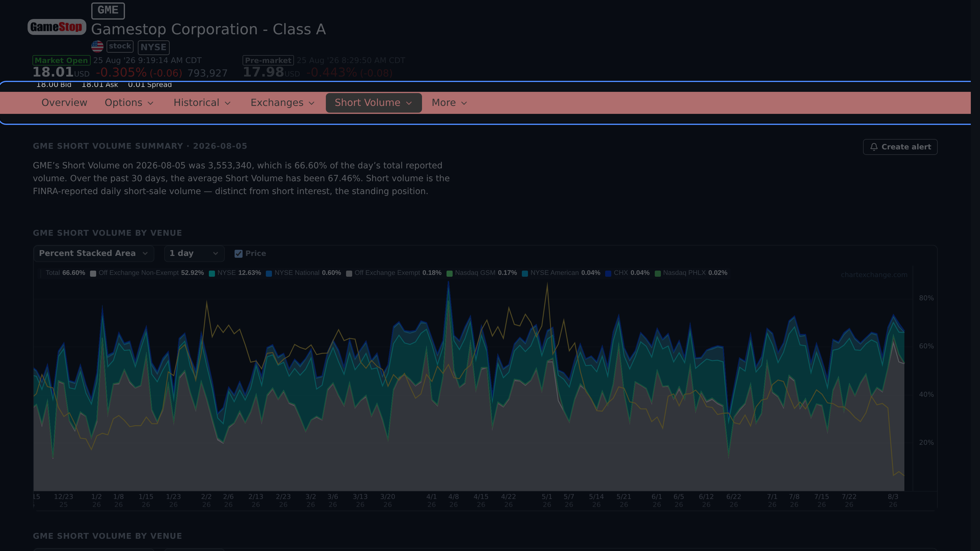This screenshot has width=980, height=551.
Task: Click the Nasdaq PHLX legend swatch
Action: coord(658,273)
